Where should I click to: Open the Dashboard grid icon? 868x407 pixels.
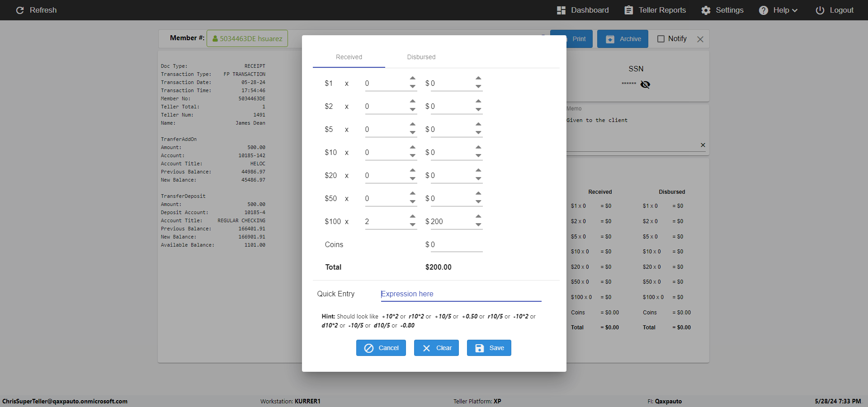(x=561, y=10)
